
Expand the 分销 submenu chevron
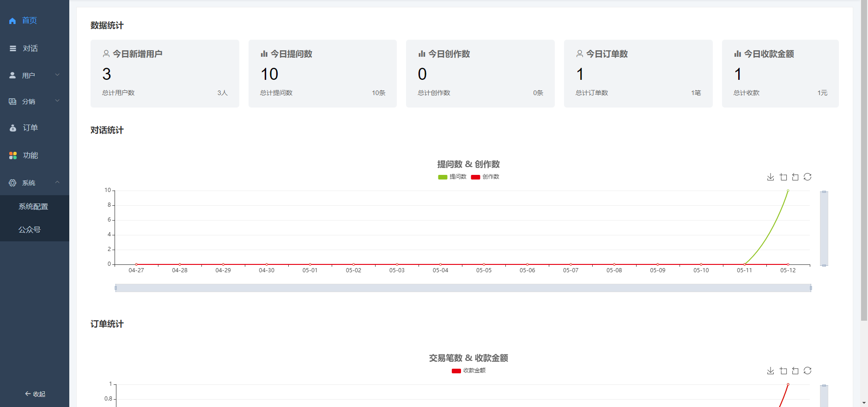coord(57,101)
